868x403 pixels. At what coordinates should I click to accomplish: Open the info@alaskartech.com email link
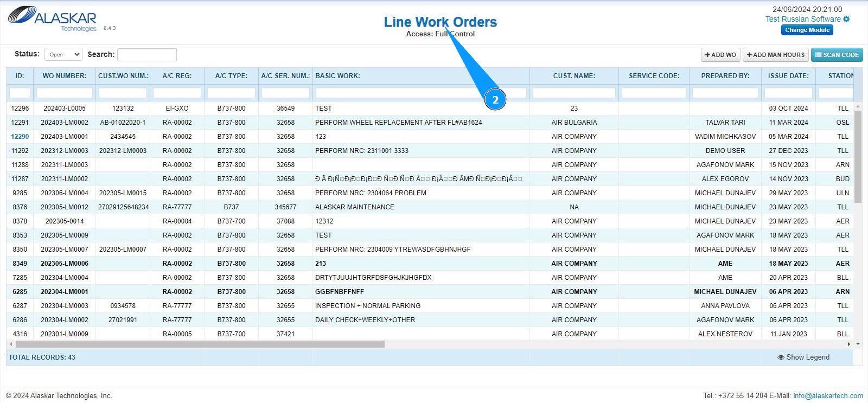(828, 396)
